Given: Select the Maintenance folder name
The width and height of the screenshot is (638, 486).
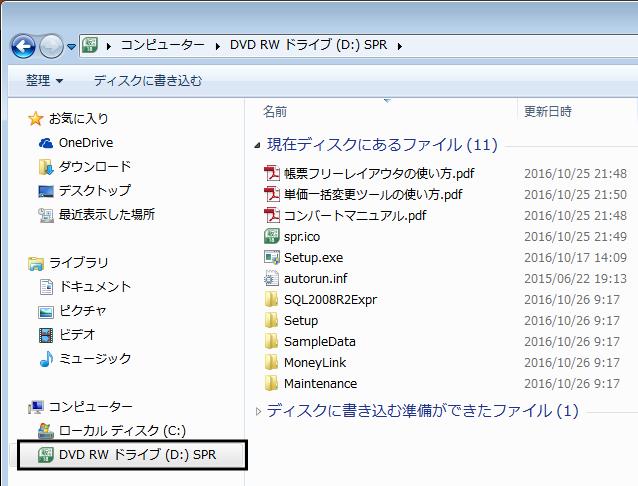Looking at the screenshot, I should click(x=320, y=383).
